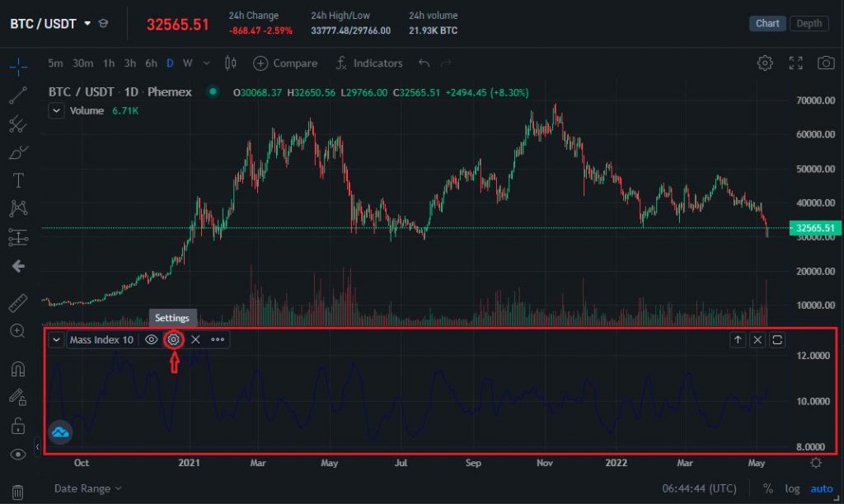The image size is (844, 504).
Task: Open the Compare dialog
Action: (284, 63)
